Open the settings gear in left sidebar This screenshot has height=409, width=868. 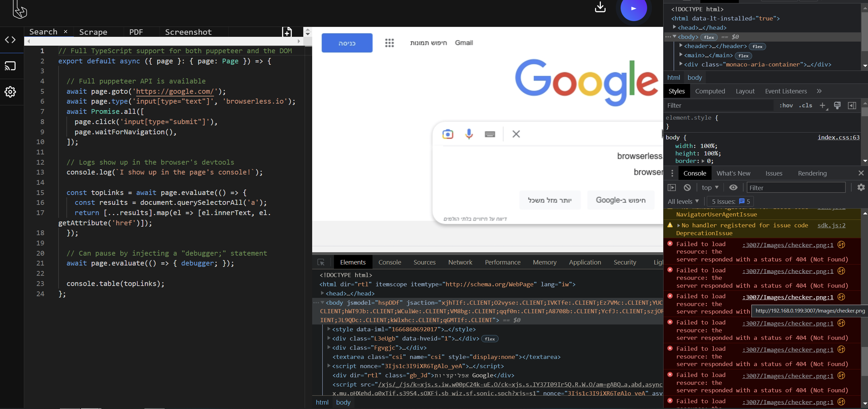[x=10, y=92]
